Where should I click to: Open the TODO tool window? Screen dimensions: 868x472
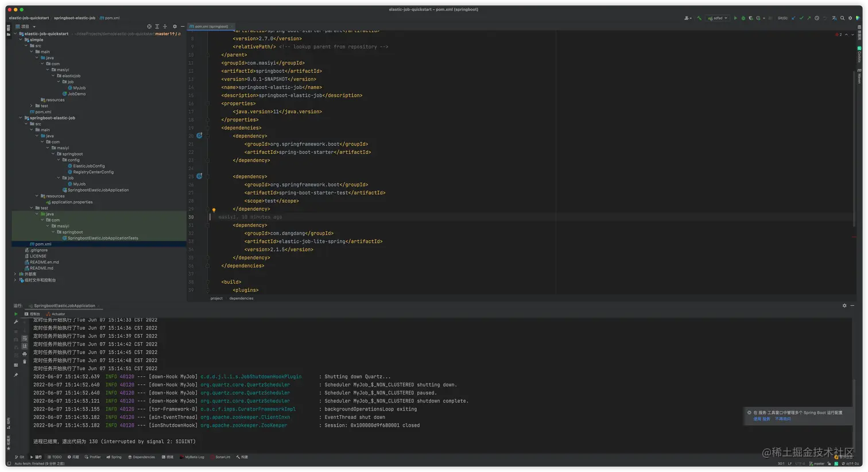pos(55,457)
